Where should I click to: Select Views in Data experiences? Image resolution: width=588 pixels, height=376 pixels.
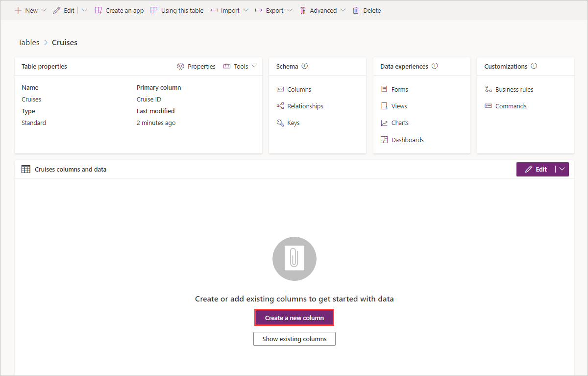click(399, 106)
